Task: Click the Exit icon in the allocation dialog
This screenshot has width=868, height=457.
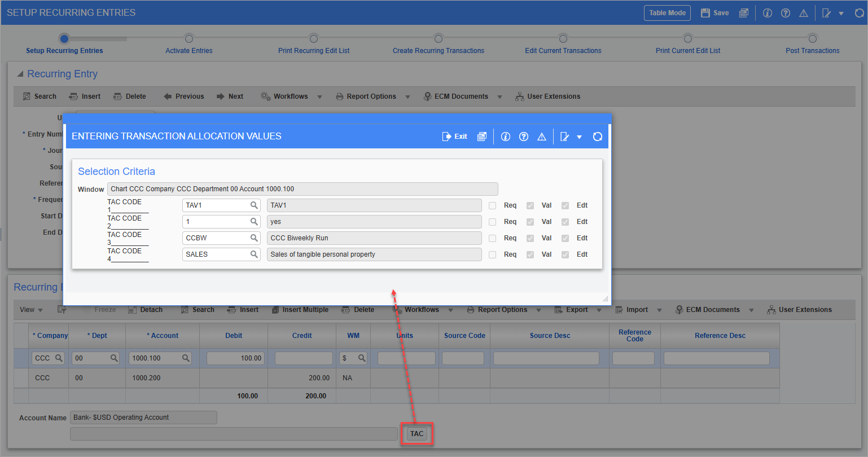Action: (455, 136)
